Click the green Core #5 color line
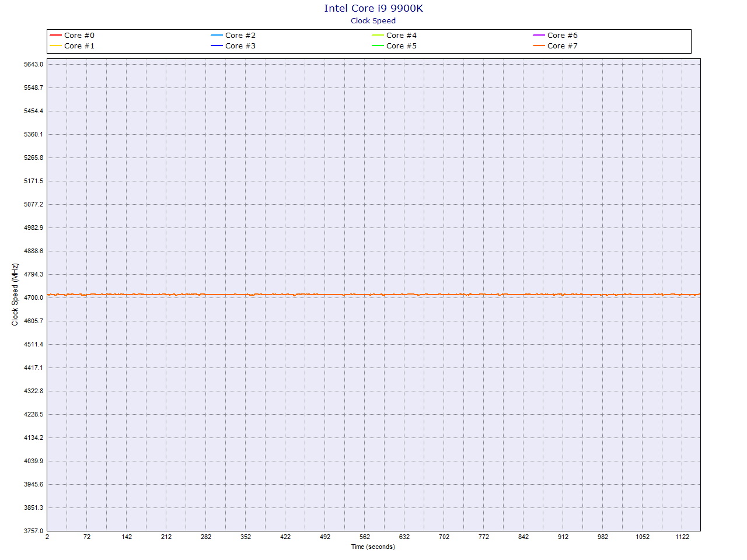This screenshot has width=747, height=560. 378,46
